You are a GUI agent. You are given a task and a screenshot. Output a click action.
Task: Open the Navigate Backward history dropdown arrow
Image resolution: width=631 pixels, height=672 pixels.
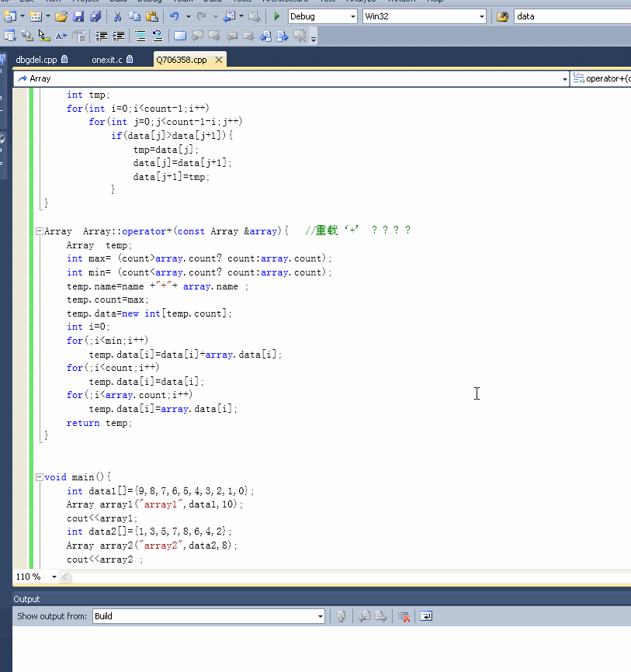(x=241, y=16)
